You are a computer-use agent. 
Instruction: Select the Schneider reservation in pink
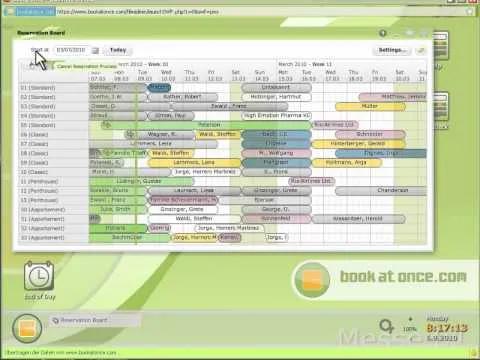(x=370, y=134)
